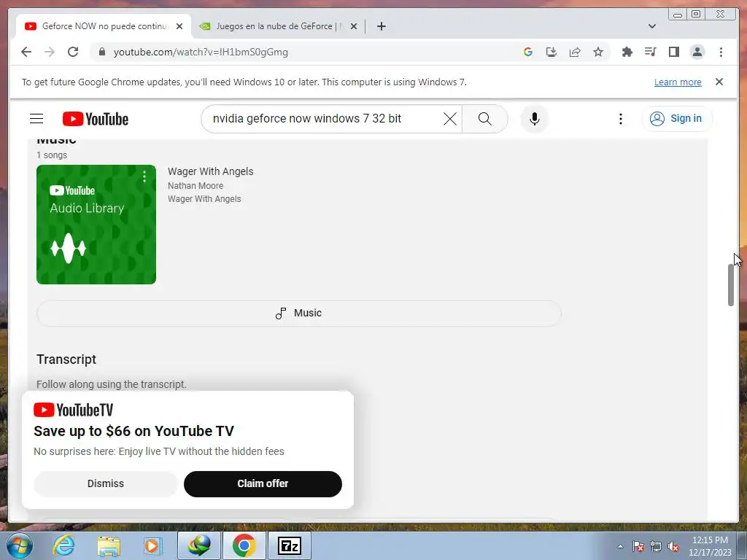The height and width of the screenshot is (560, 747).
Task: Open Internet Download Manager taskbar icon
Action: (199, 545)
